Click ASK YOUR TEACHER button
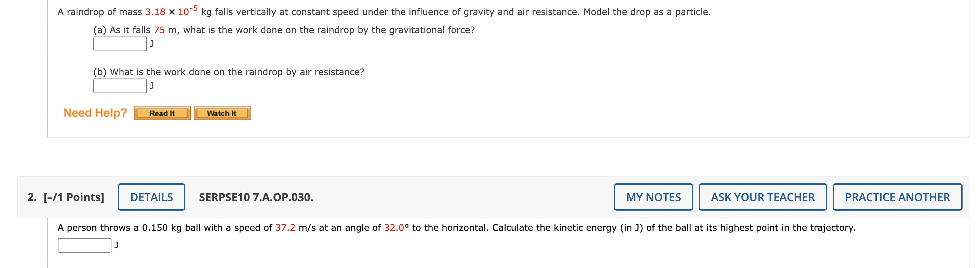This screenshot has width=980, height=268. [762, 197]
